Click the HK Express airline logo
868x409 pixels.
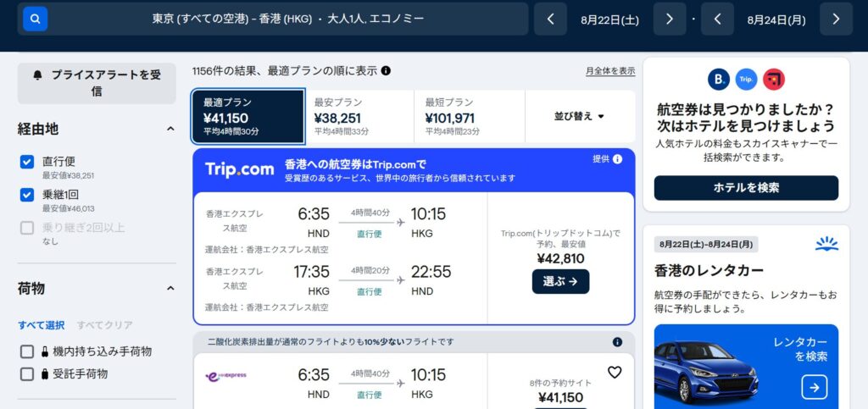226,375
